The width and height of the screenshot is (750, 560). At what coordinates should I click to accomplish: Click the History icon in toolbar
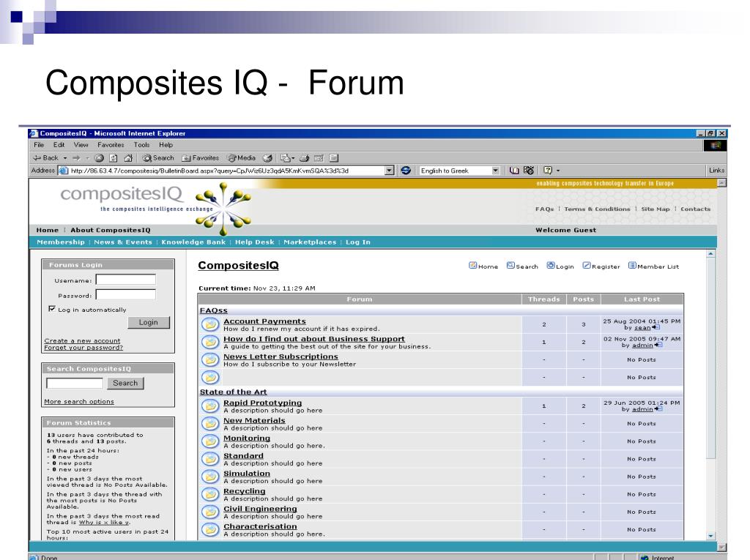pyautogui.click(x=268, y=158)
